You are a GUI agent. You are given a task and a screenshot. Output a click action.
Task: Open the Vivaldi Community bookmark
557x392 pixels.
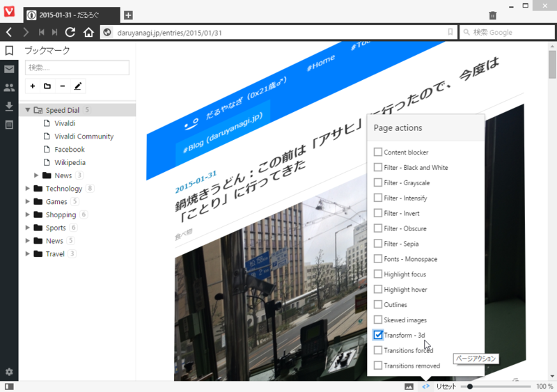coord(84,136)
